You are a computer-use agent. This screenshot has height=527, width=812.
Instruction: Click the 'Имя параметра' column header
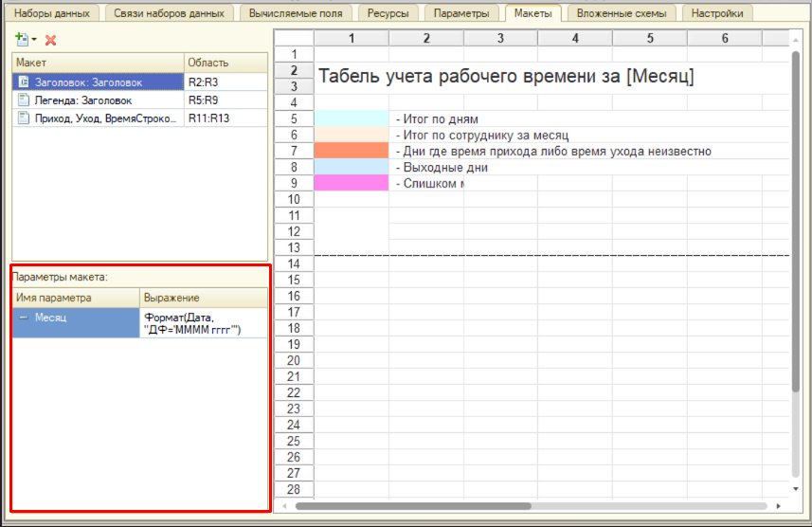[76, 298]
